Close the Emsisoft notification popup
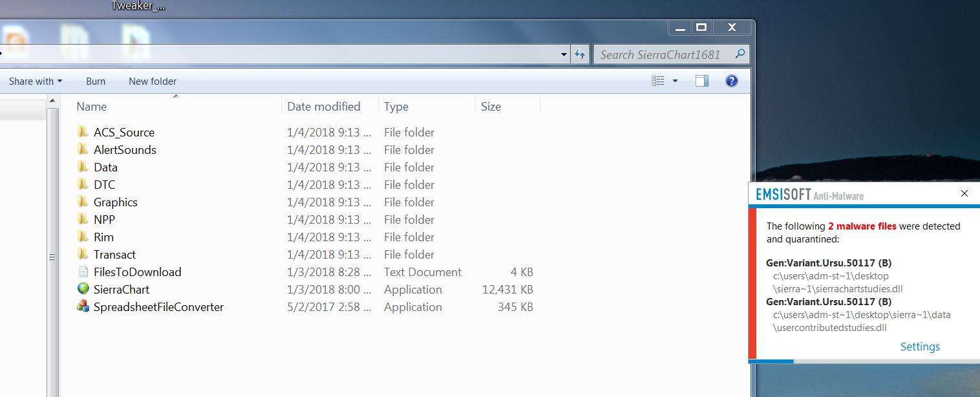The height and width of the screenshot is (397, 980). [x=964, y=193]
